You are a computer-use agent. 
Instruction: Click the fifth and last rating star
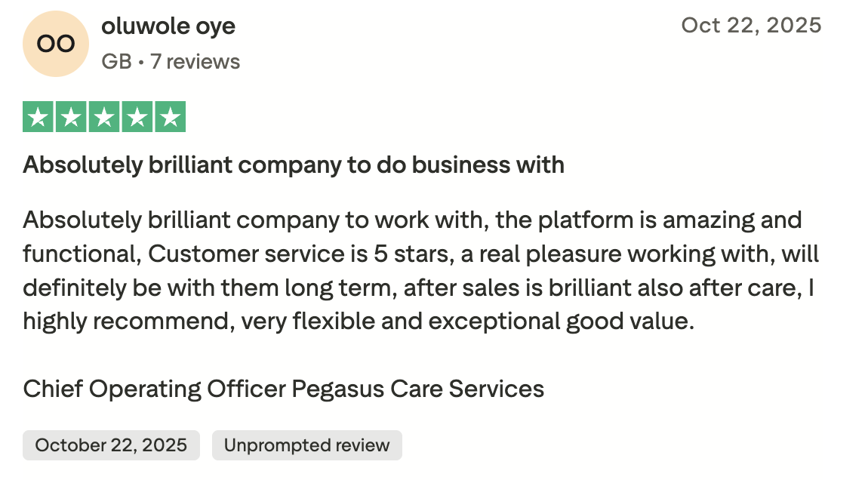tap(171, 117)
